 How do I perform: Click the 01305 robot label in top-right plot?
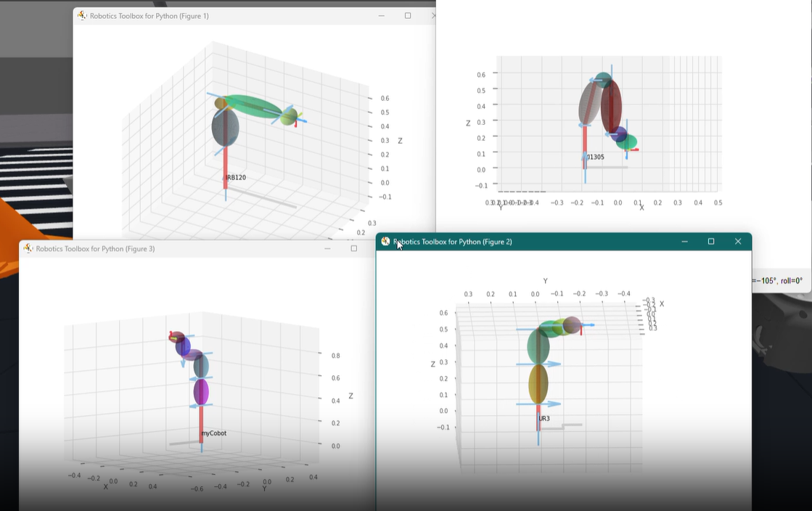pyautogui.click(x=596, y=157)
